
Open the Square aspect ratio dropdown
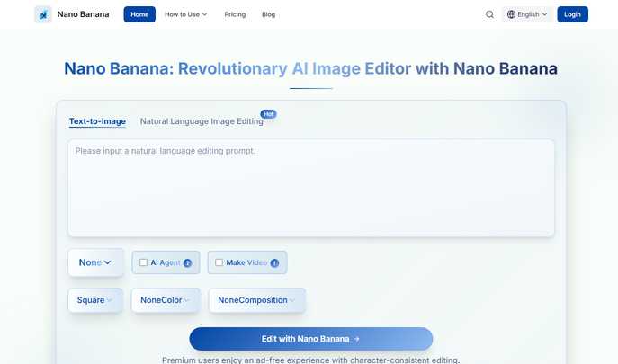pyautogui.click(x=95, y=300)
